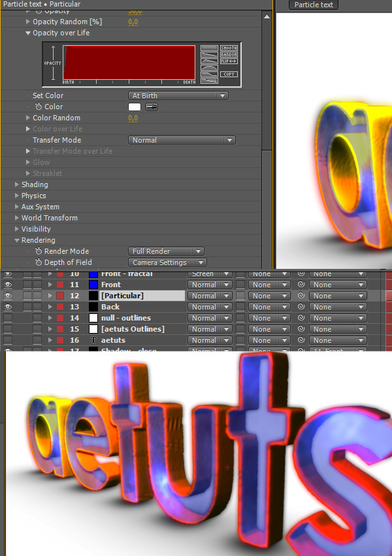Hide the Back layer via eye icon
This screenshot has width=392, height=556.
point(8,307)
